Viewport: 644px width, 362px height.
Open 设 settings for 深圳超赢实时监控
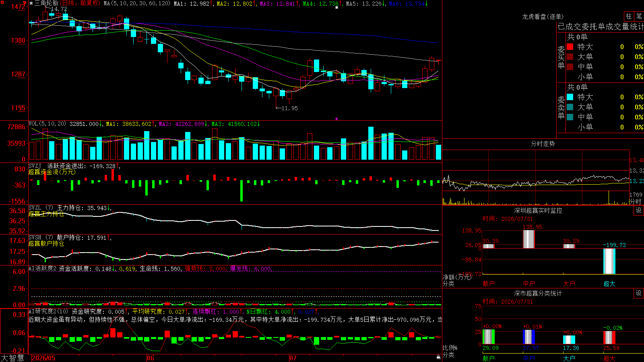pos(638,210)
